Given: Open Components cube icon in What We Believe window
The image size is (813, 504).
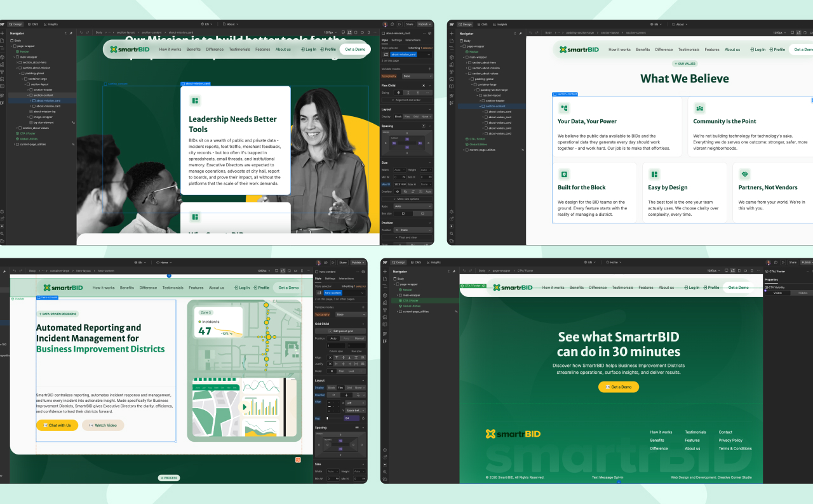Looking at the screenshot, I should coord(452,56).
